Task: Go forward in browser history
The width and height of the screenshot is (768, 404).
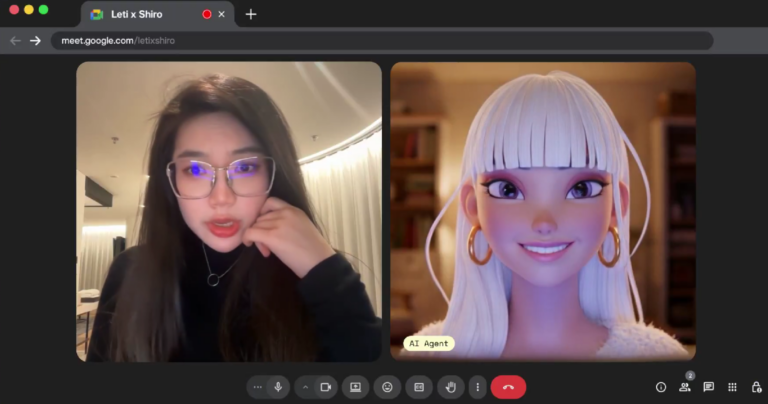Action: [35, 41]
